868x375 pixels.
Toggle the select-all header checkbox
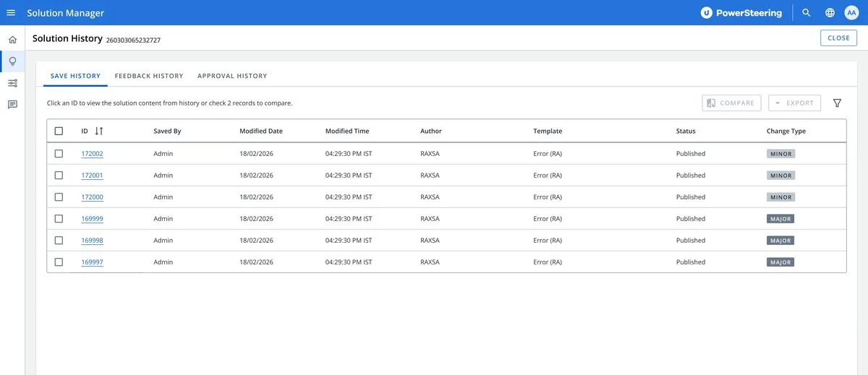pyautogui.click(x=59, y=132)
